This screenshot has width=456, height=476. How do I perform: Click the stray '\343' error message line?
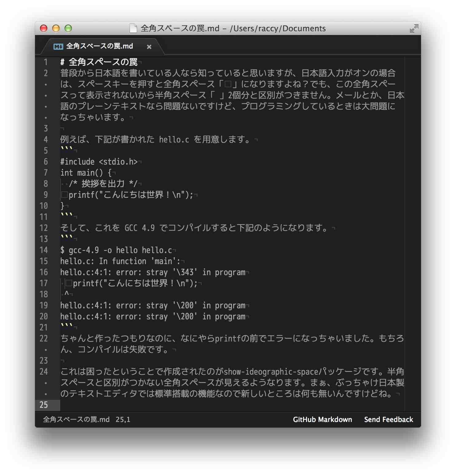pos(154,272)
